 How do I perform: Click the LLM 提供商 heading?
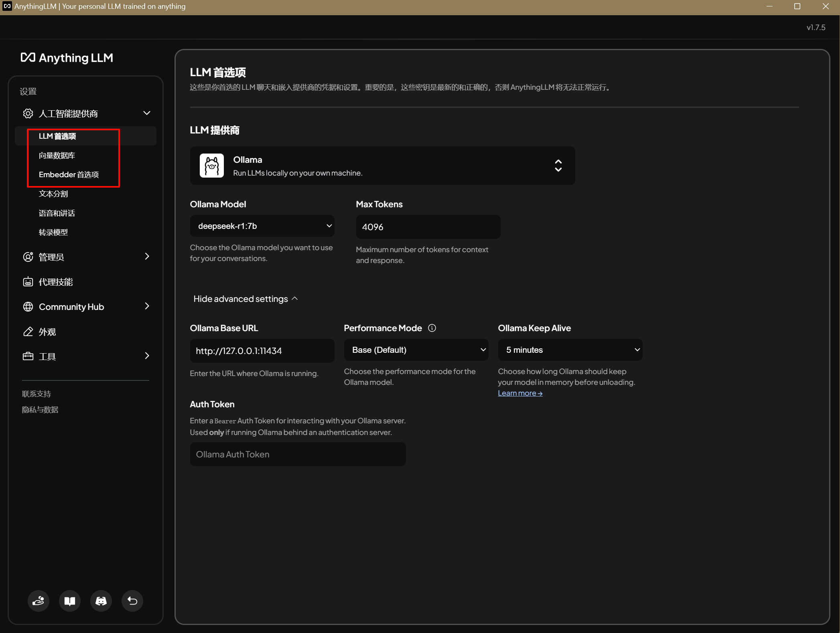pyautogui.click(x=215, y=130)
